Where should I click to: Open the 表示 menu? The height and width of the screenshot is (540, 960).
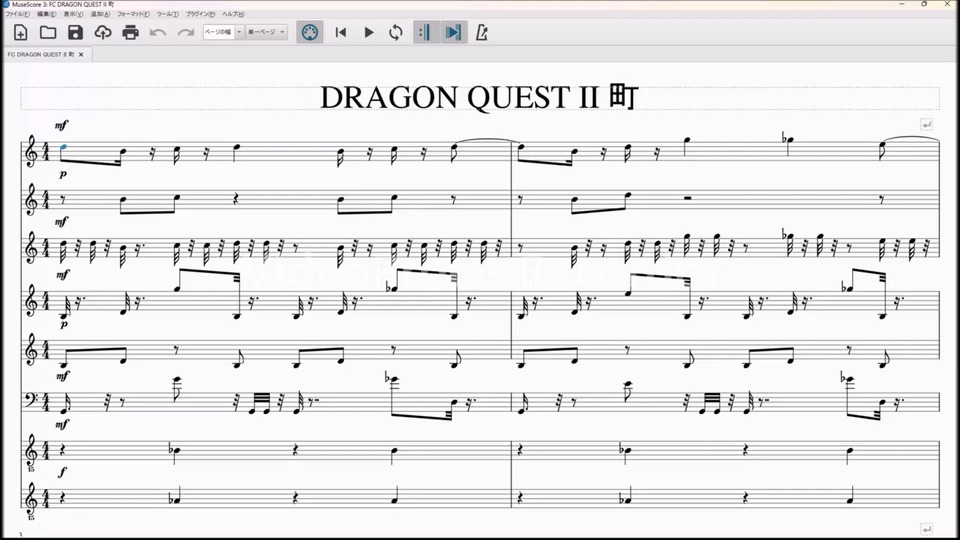coord(73,14)
